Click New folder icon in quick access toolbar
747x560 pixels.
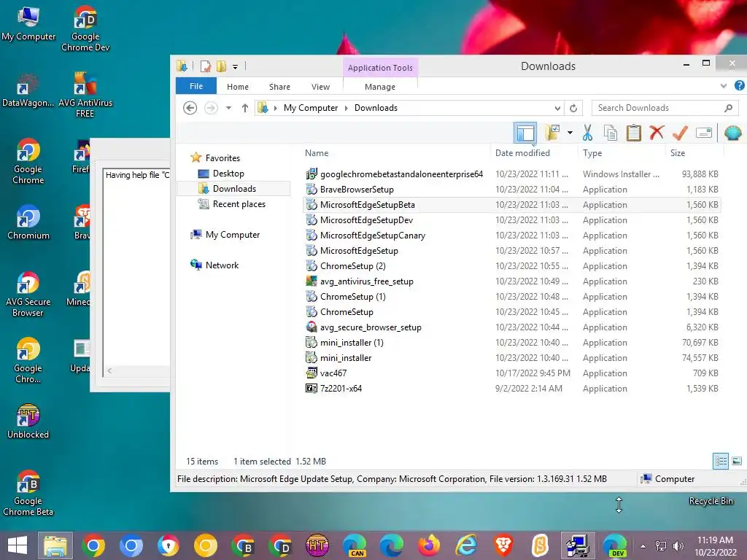222,66
